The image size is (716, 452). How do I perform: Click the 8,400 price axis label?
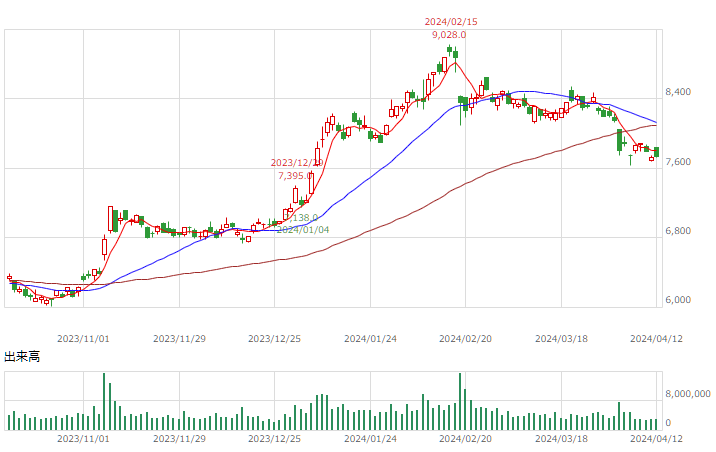678,92
